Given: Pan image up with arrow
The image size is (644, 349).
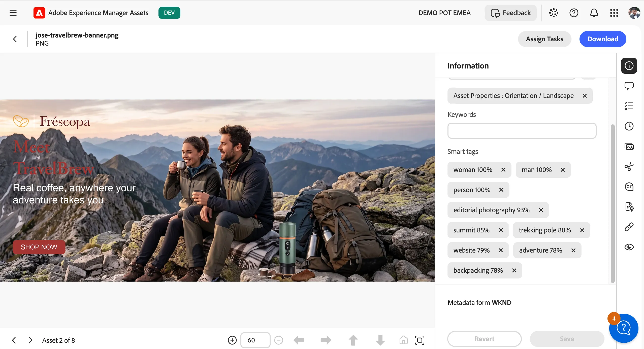Looking at the screenshot, I should pyautogui.click(x=353, y=340).
